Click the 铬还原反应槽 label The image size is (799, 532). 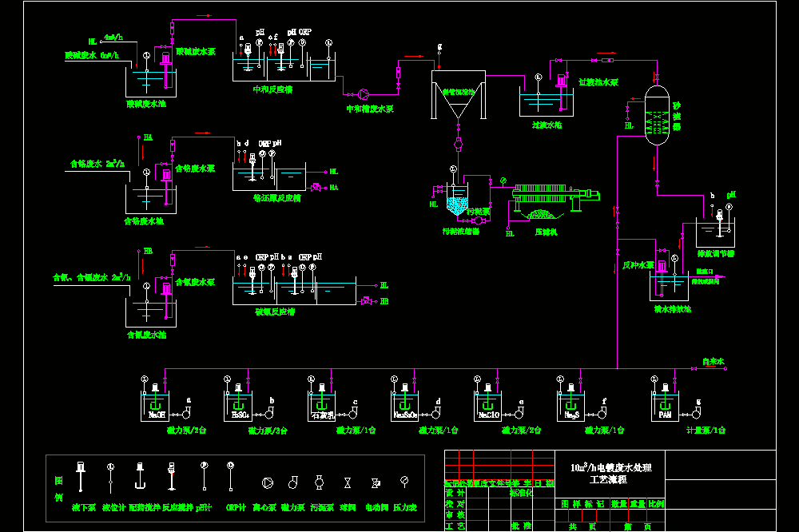coord(277,198)
